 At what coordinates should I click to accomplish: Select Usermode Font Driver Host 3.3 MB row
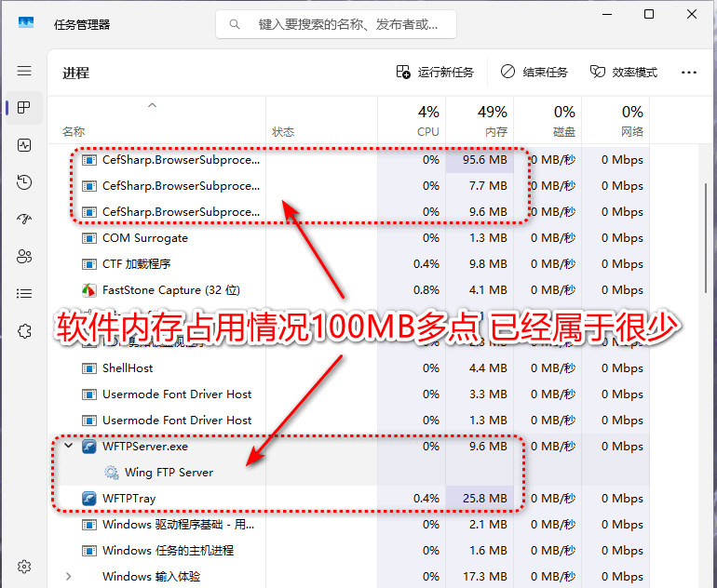click(x=349, y=394)
